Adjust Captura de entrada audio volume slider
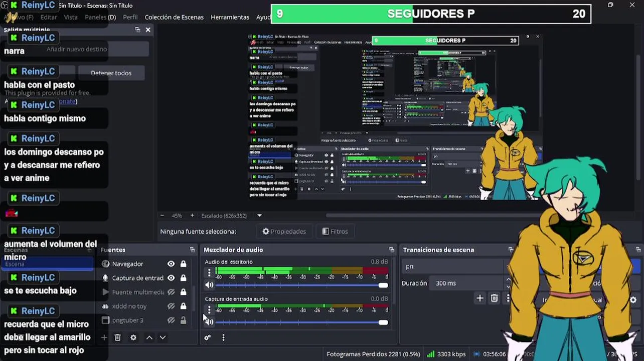This screenshot has width=644, height=361. coord(302,322)
